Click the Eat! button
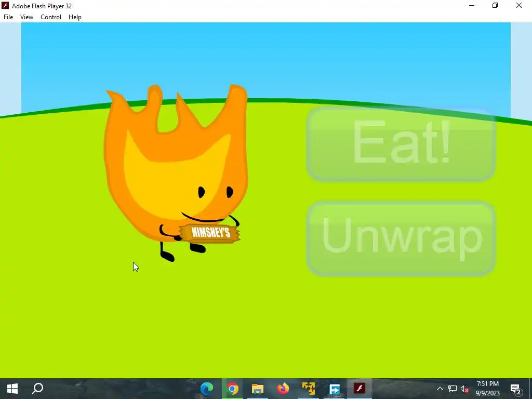Screen dimensions: 532x399 401,144
